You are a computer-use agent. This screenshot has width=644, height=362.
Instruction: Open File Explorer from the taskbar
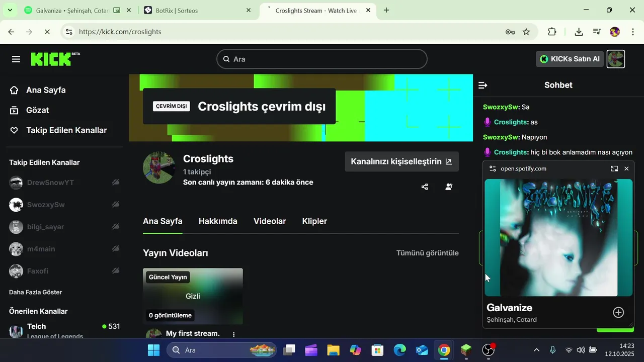point(333,350)
